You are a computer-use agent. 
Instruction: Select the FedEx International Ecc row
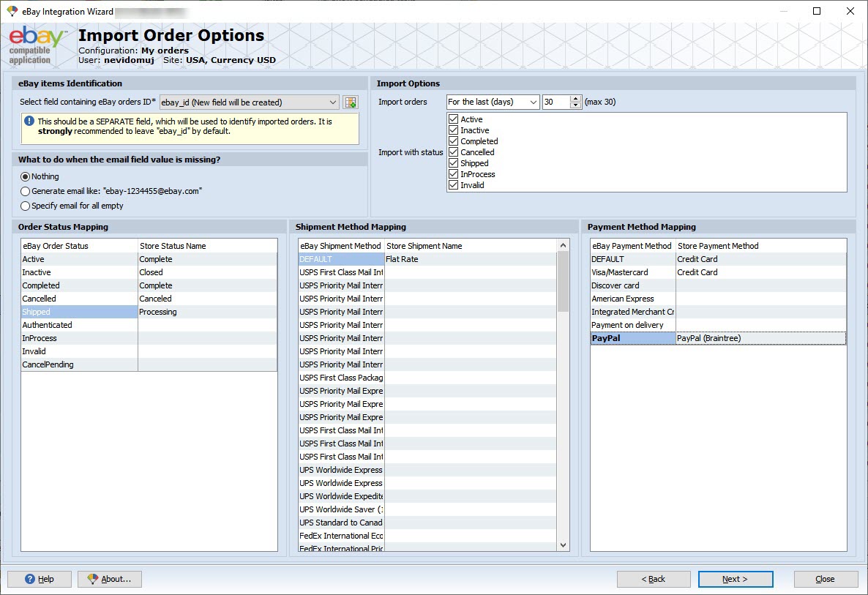341,536
